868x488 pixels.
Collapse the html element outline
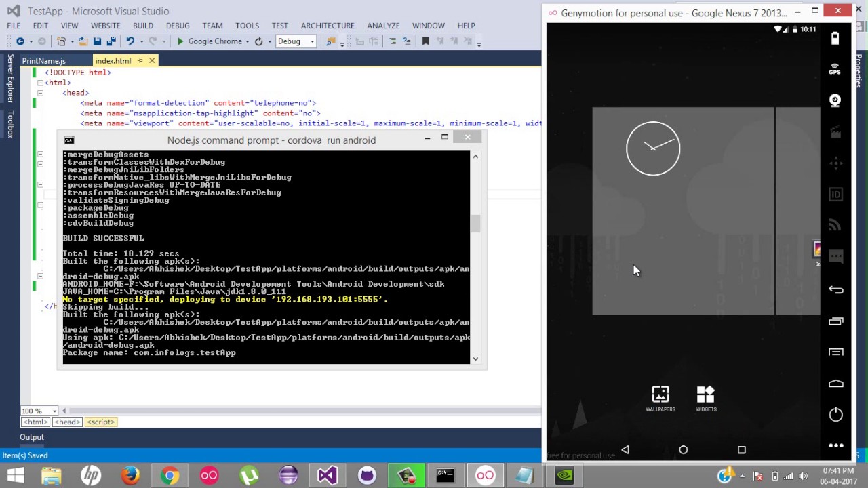coord(40,83)
